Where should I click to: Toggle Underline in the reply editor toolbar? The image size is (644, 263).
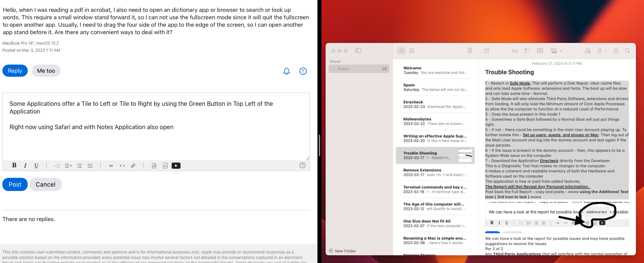coord(36,165)
